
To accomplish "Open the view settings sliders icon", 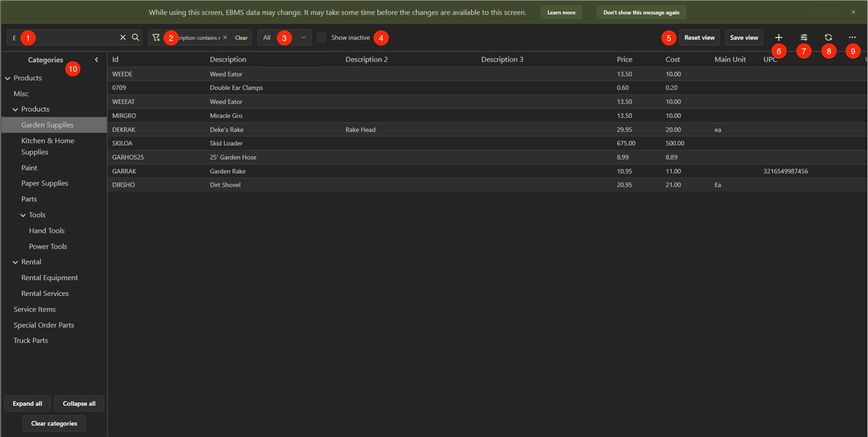I will pos(804,37).
